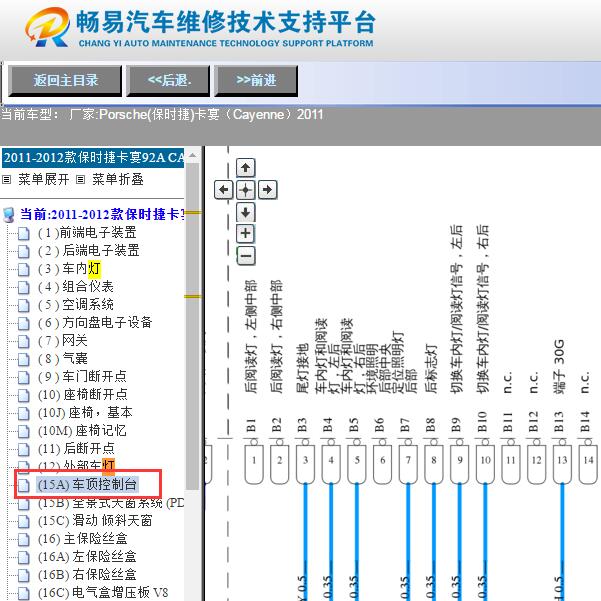Open (15C)滑动 倾斜天窗 tree item
The width and height of the screenshot is (601, 601).
[x=95, y=521]
